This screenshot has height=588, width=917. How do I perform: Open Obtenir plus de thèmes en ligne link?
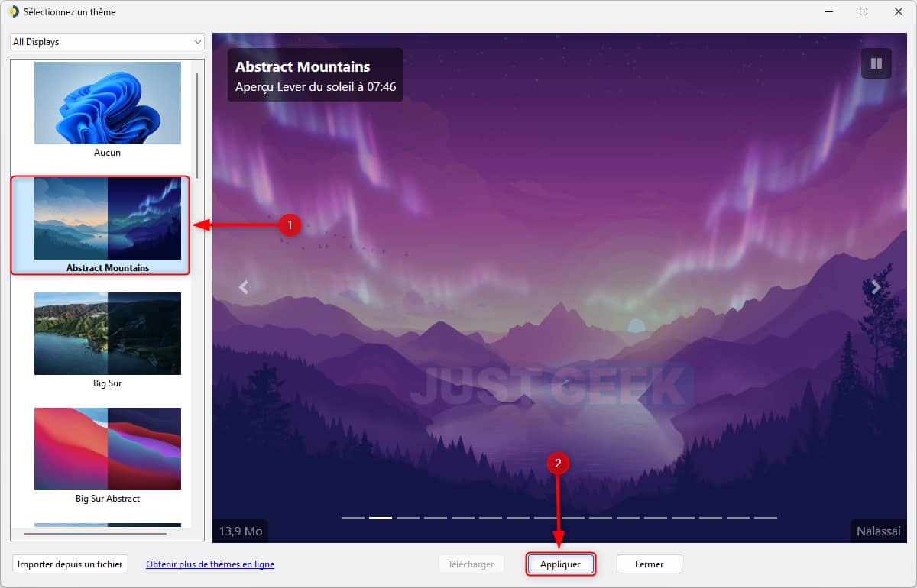(x=210, y=564)
